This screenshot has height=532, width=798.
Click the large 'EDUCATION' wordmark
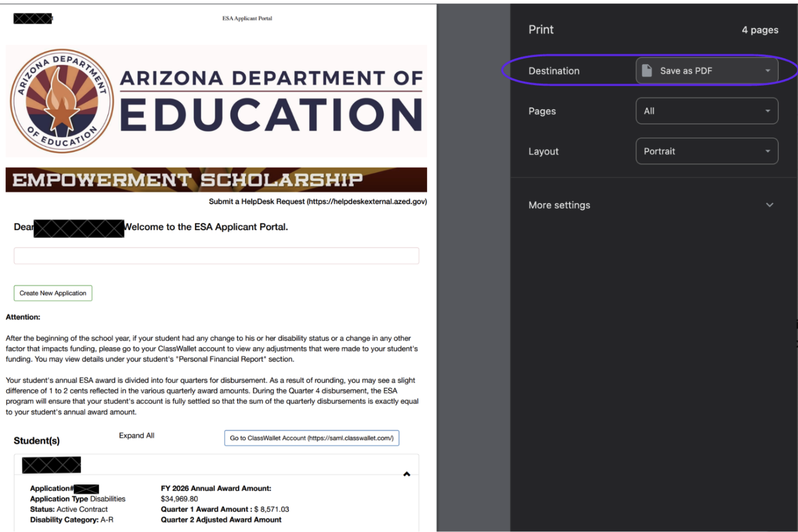[x=272, y=114]
